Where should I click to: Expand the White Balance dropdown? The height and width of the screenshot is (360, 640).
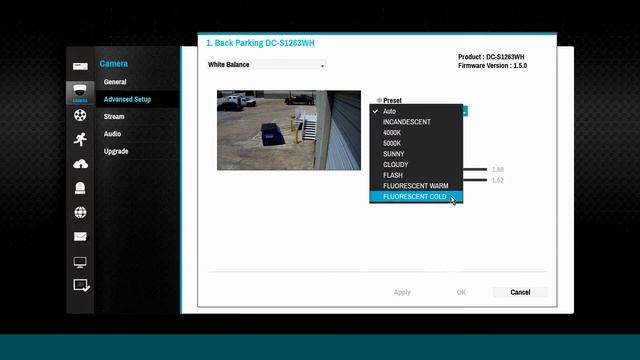[x=266, y=65]
